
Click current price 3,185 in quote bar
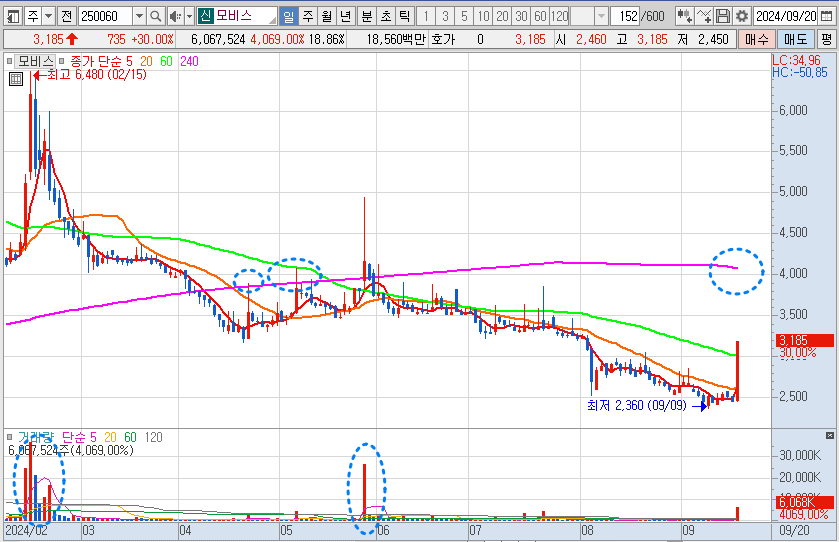point(48,39)
